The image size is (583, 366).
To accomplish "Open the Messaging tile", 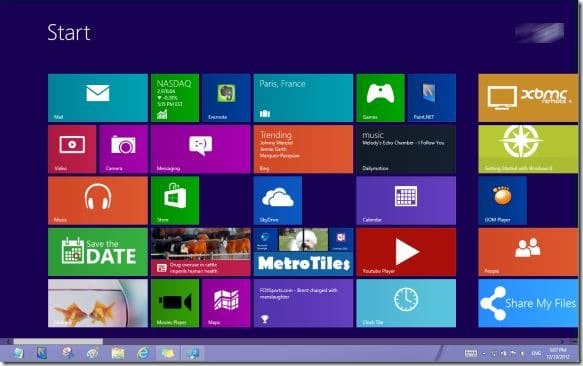I will coord(201,149).
